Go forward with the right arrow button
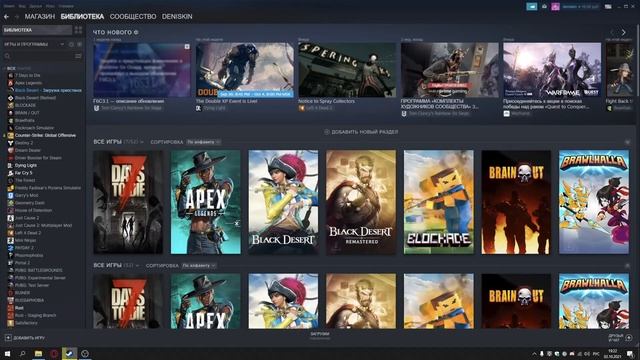The height and width of the screenshot is (360, 640). [17, 17]
